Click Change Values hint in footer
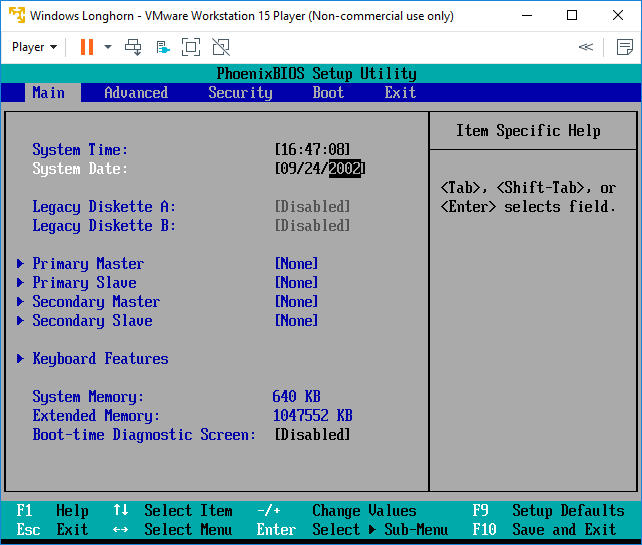This screenshot has height=545, width=642. click(x=364, y=511)
